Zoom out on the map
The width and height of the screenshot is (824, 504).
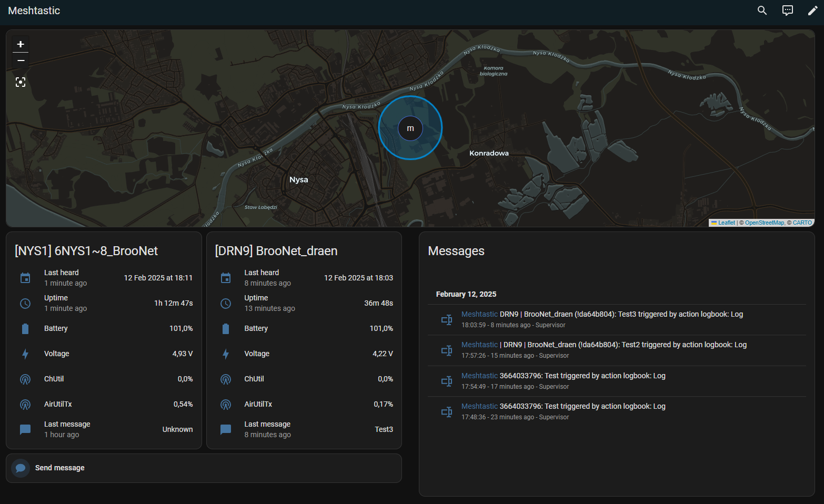coord(21,61)
